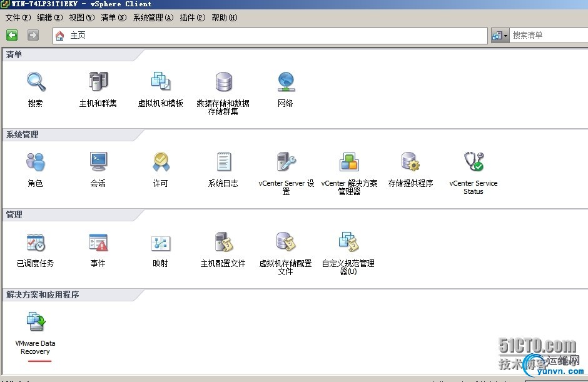
Task: Open 虚拟机存储配置文件 VM storage profiles
Action: click(x=286, y=242)
